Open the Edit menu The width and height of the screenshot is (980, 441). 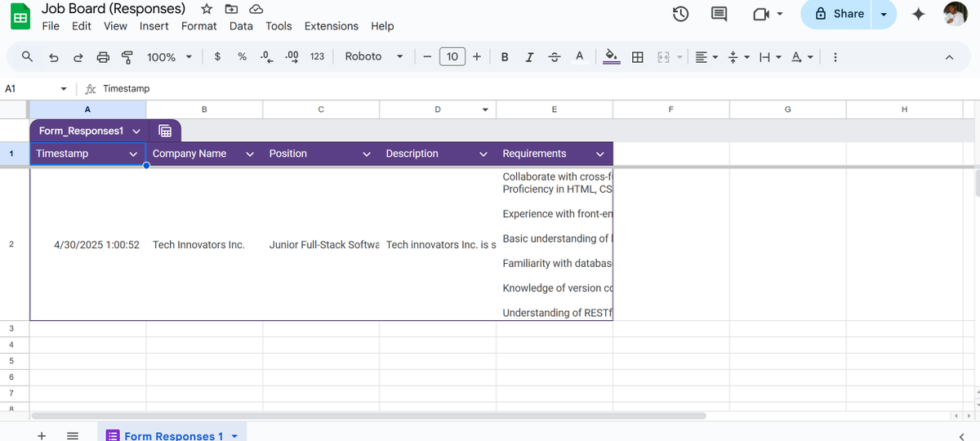pyautogui.click(x=82, y=26)
